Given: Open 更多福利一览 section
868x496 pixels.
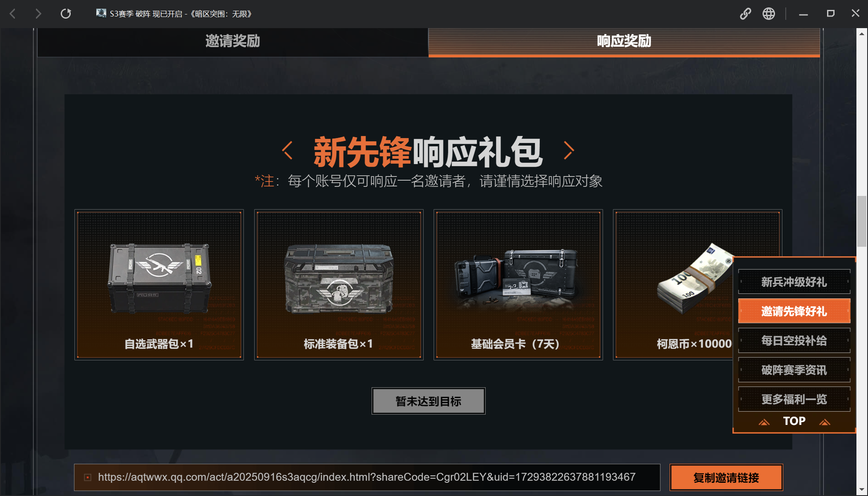Looking at the screenshot, I should (794, 399).
